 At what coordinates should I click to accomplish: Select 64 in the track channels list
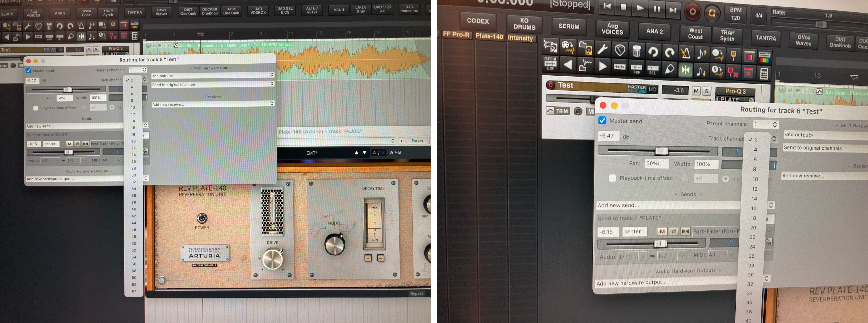pos(134,291)
